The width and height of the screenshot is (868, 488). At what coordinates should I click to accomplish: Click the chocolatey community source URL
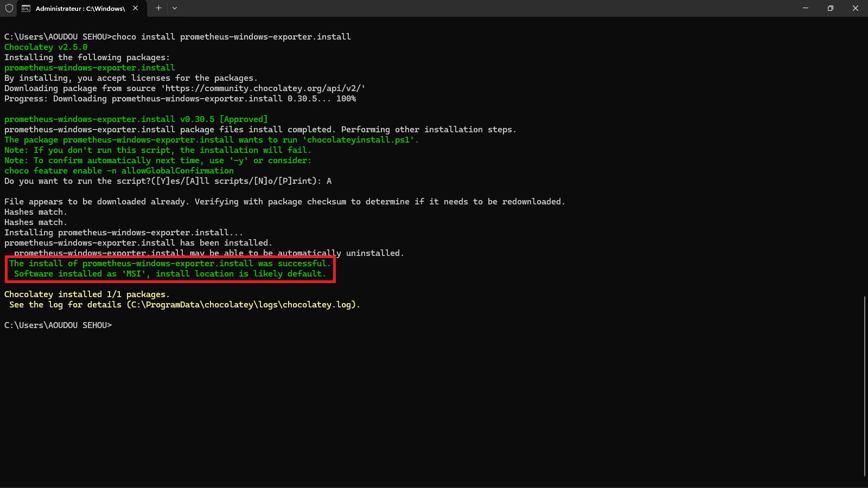pos(263,88)
